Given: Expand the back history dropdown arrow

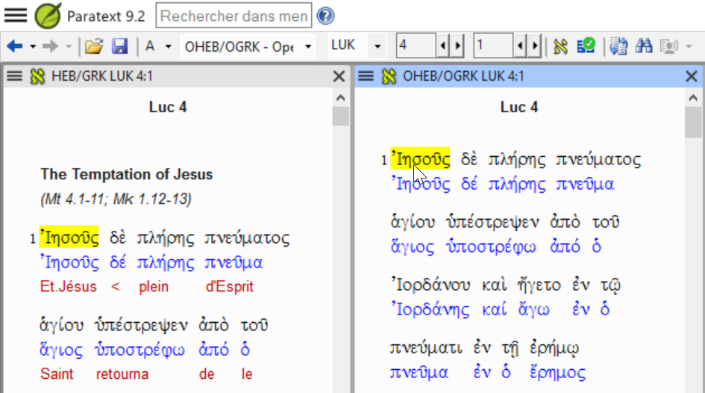Looking at the screenshot, I should [x=33, y=46].
